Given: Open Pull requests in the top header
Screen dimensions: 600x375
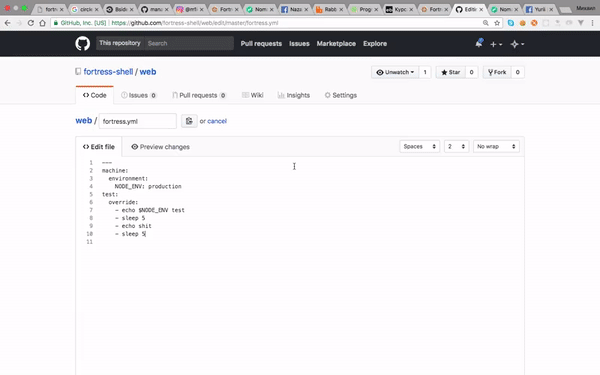Looking at the screenshot, I should tap(261, 44).
